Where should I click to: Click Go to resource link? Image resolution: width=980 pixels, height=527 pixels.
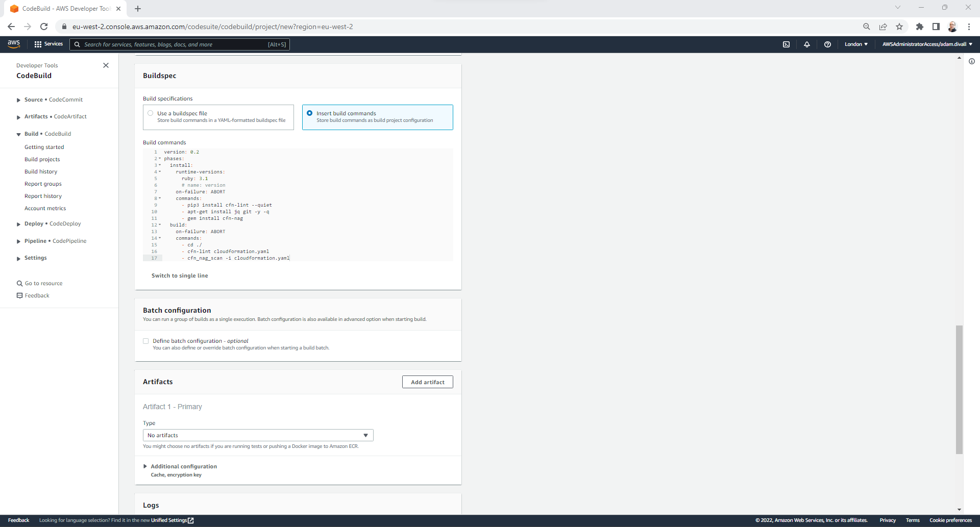[x=44, y=283]
